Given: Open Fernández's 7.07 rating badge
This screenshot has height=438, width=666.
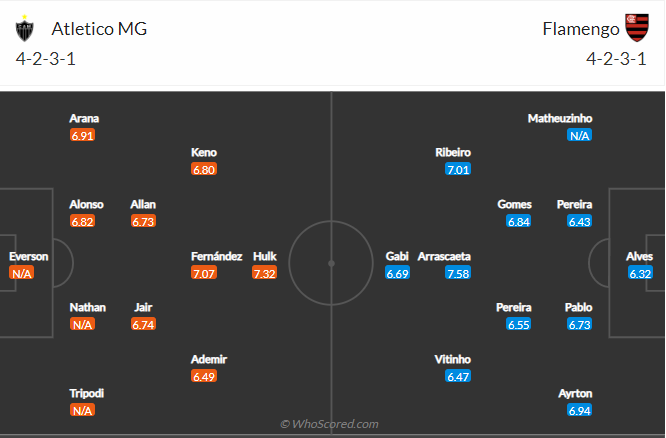Looking at the screenshot, I should 204,273.
